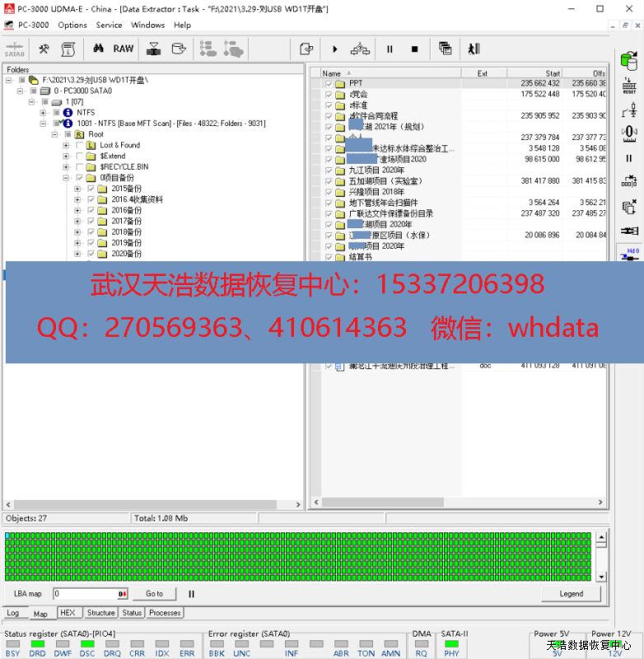Uncheck the PPT folder checkbox
The width and height of the screenshot is (644, 659).
point(329,83)
